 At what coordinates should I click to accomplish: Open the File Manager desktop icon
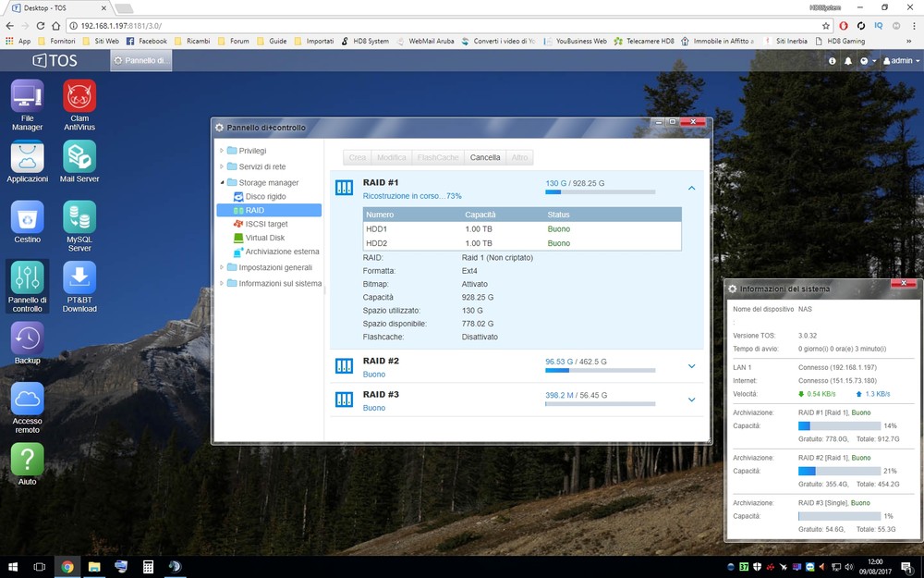27,96
